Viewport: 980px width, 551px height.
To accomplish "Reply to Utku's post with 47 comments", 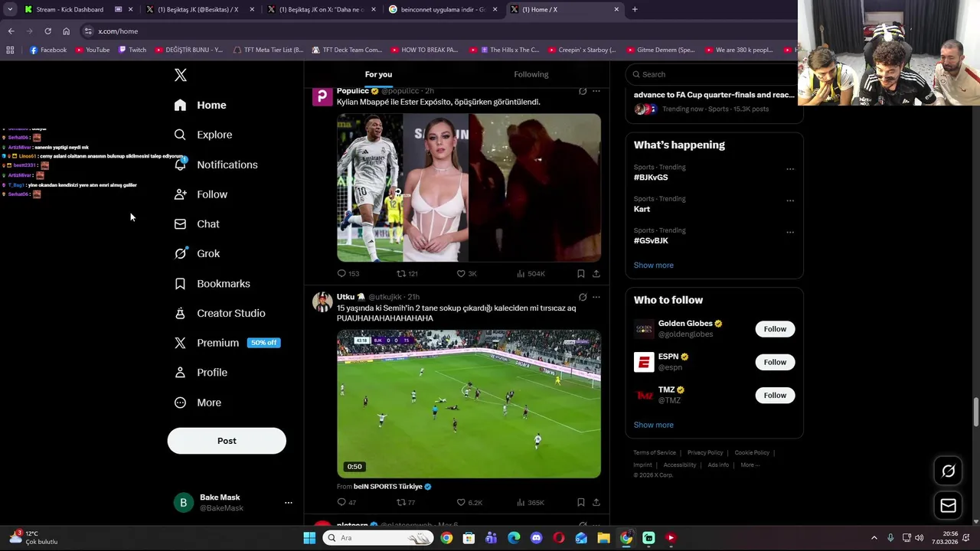I will tap(347, 503).
